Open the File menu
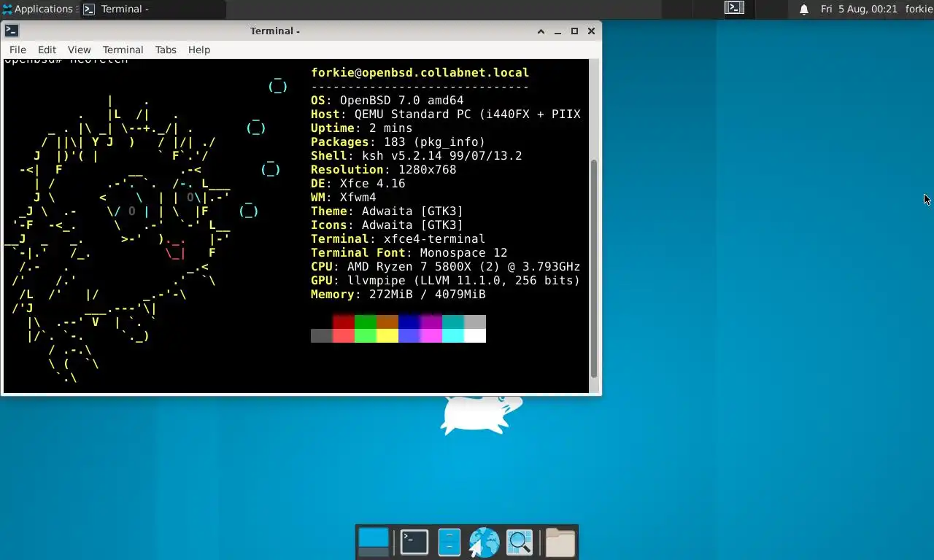Viewport: 934px width, 560px height. [18, 50]
